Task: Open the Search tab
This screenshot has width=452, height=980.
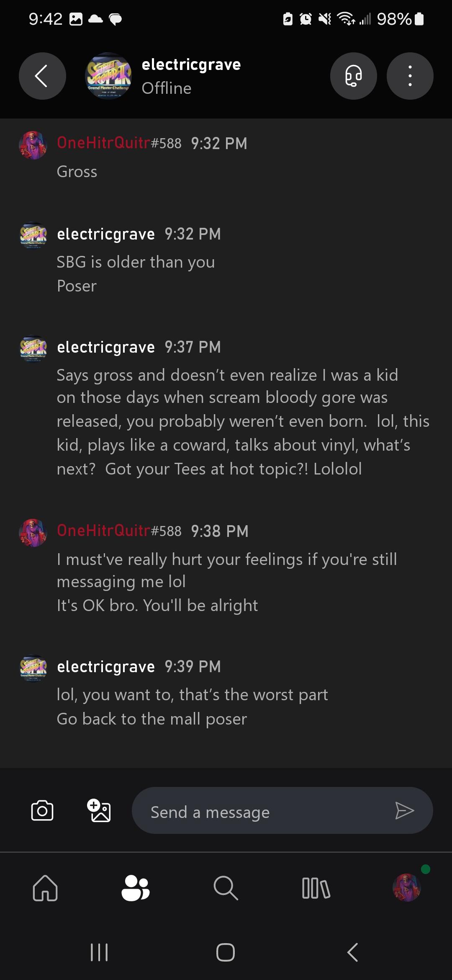Action: tap(226, 888)
